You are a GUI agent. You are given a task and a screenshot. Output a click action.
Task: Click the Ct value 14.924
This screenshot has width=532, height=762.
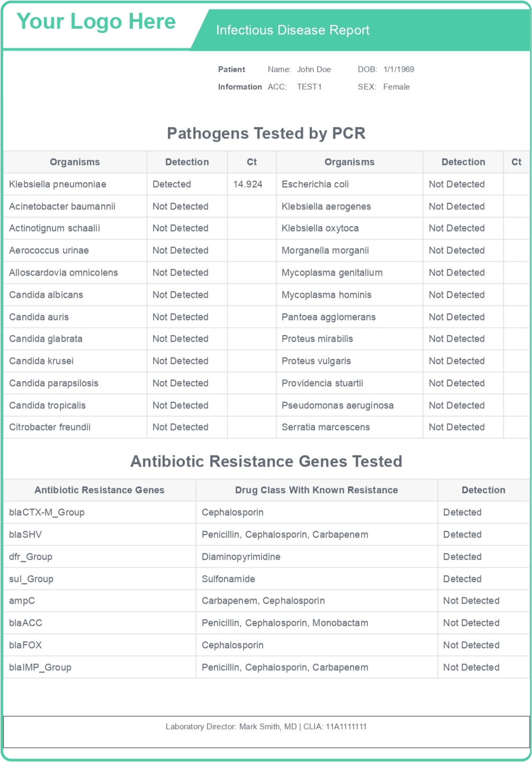pos(247,184)
